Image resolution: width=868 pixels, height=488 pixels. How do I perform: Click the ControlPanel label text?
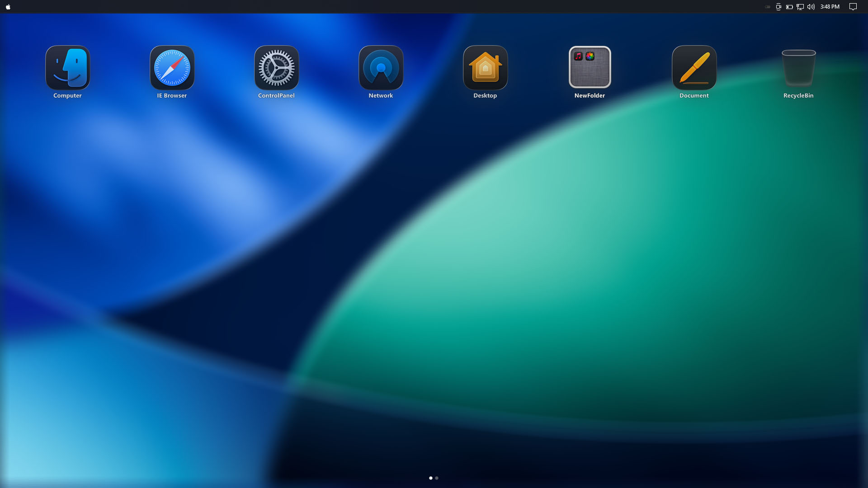click(x=276, y=96)
